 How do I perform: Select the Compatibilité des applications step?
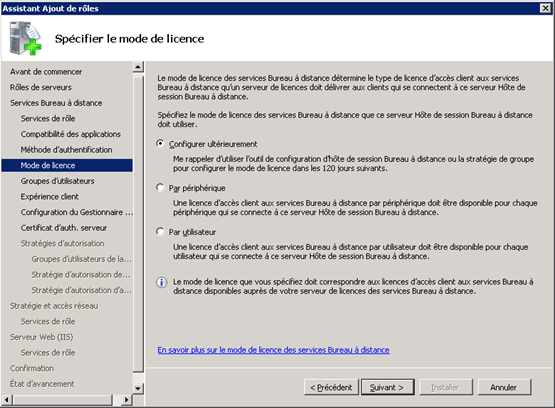pos(70,134)
